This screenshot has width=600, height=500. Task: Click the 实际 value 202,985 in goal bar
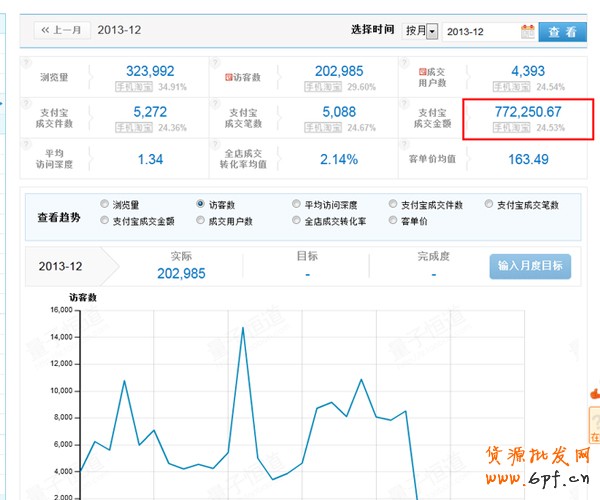click(181, 274)
